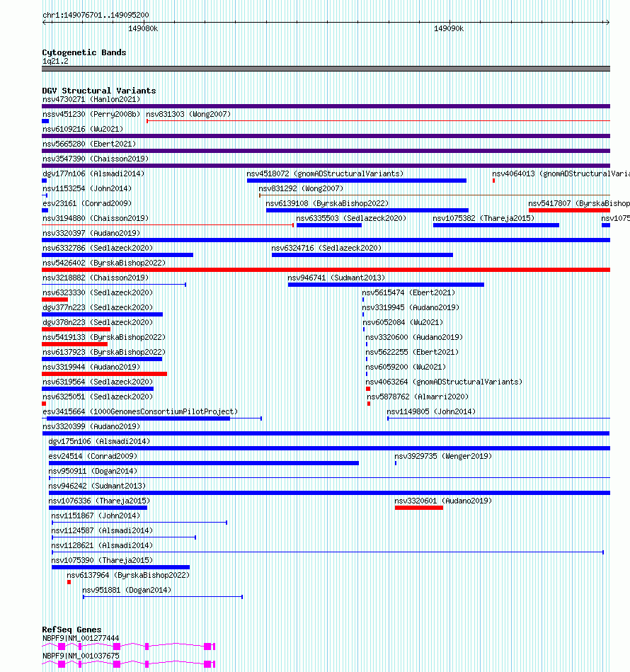This screenshot has height=672, width=630.
Task: Click nsv6319564 (Sedlazeck2020) label
Action: (x=98, y=382)
